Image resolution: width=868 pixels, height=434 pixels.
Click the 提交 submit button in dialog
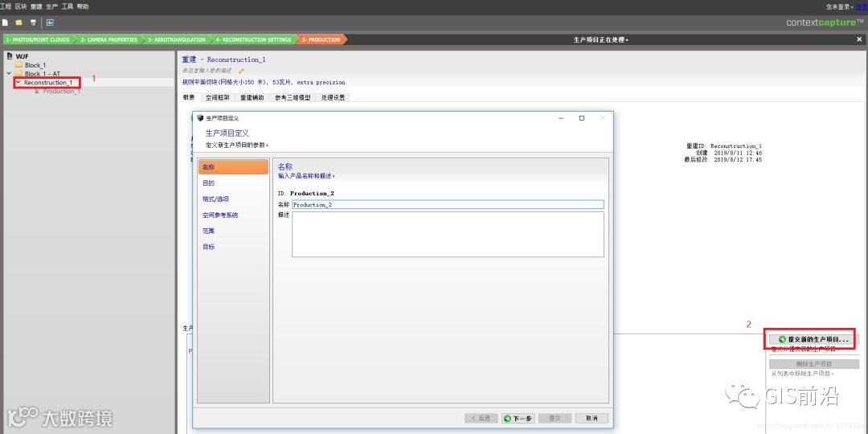[x=555, y=419]
